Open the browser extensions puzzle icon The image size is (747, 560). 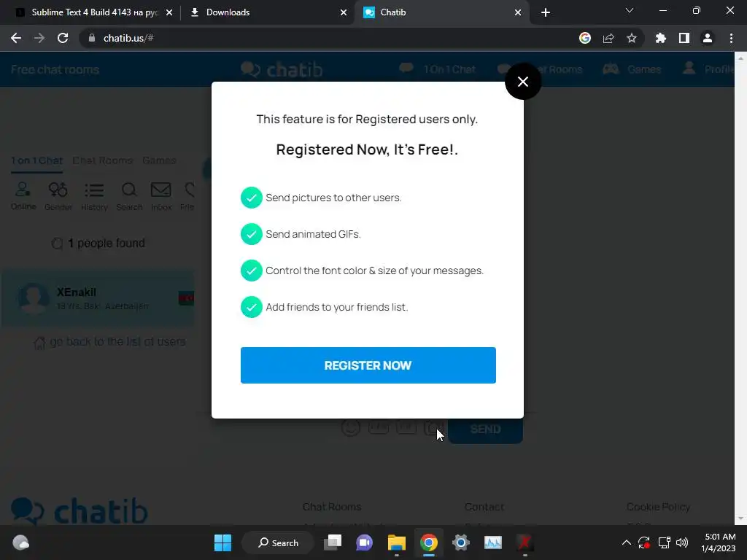tap(660, 38)
